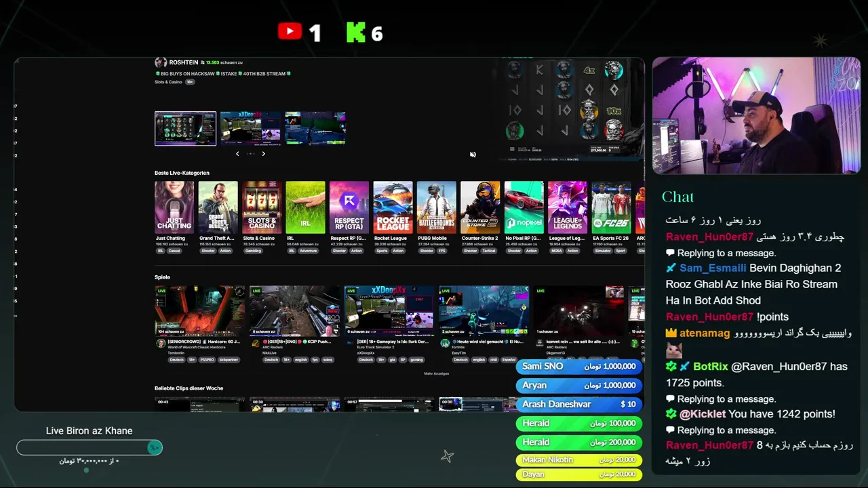Open League of Legends category cover
Screen dimensions: 868x488
pyautogui.click(x=568, y=207)
